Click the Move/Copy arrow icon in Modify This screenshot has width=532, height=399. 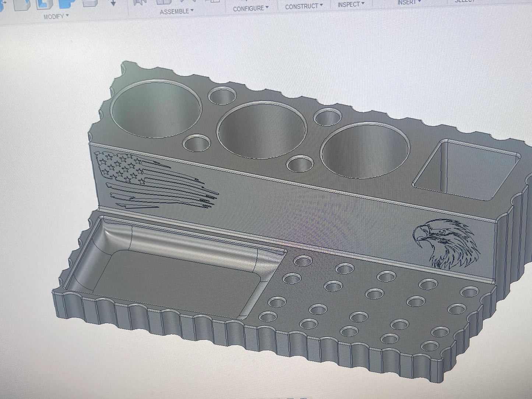tap(113, 3)
